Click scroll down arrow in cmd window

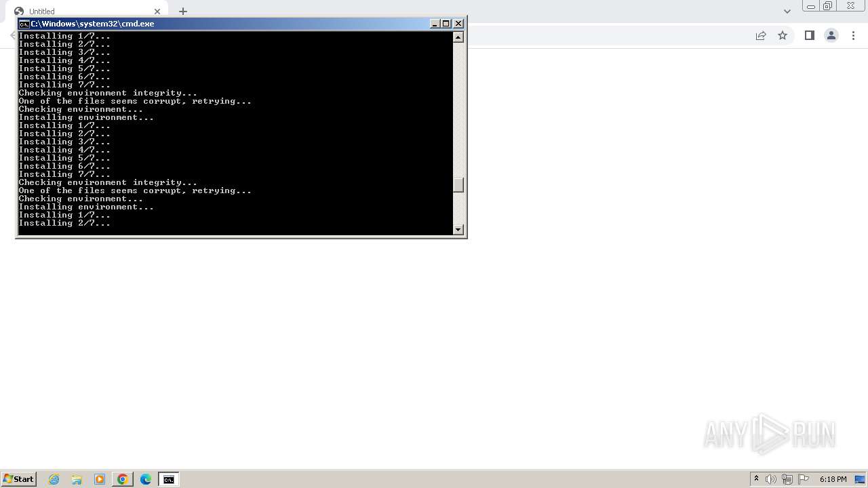pyautogui.click(x=458, y=230)
